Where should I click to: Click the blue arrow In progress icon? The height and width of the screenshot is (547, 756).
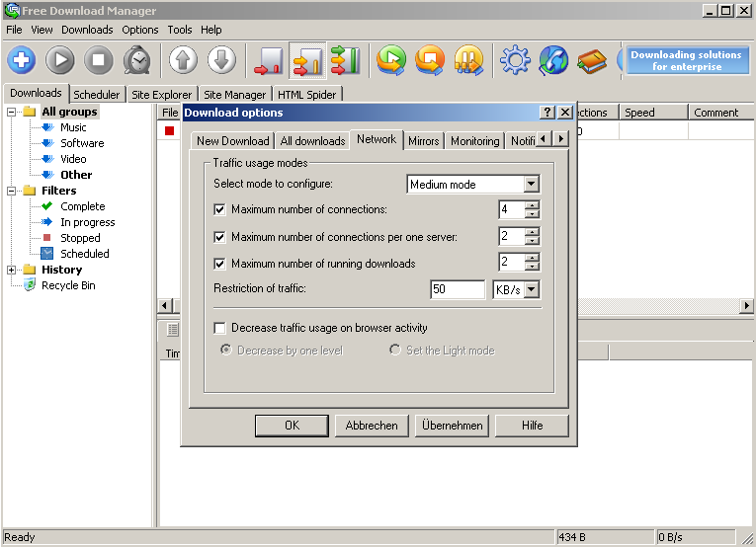pyautogui.click(x=47, y=222)
